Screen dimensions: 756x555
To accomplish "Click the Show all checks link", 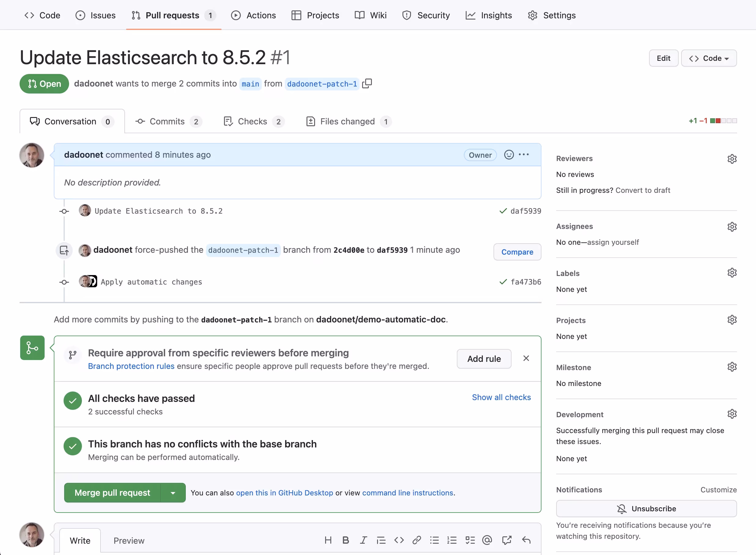I will point(501,397).
